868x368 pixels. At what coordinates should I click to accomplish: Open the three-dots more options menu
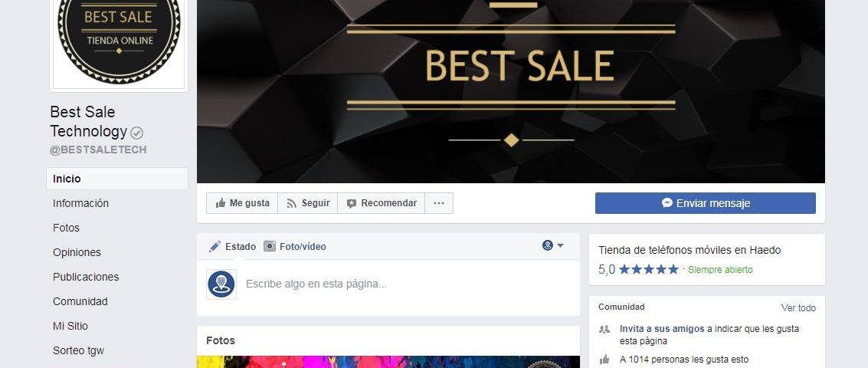[x=439, y=203]
